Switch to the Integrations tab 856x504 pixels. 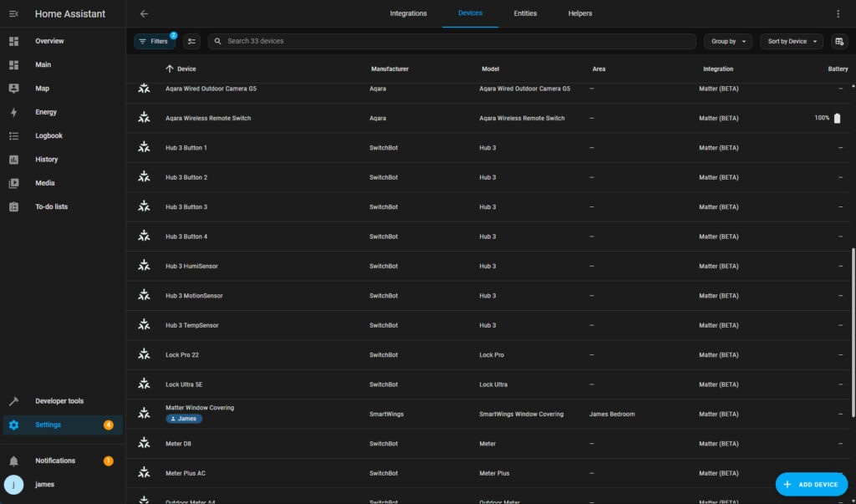[x=408, y=13]
